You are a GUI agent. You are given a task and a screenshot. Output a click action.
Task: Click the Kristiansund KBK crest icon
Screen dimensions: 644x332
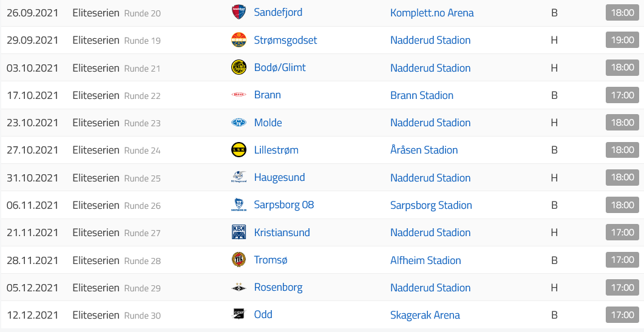tap(239, 232)
